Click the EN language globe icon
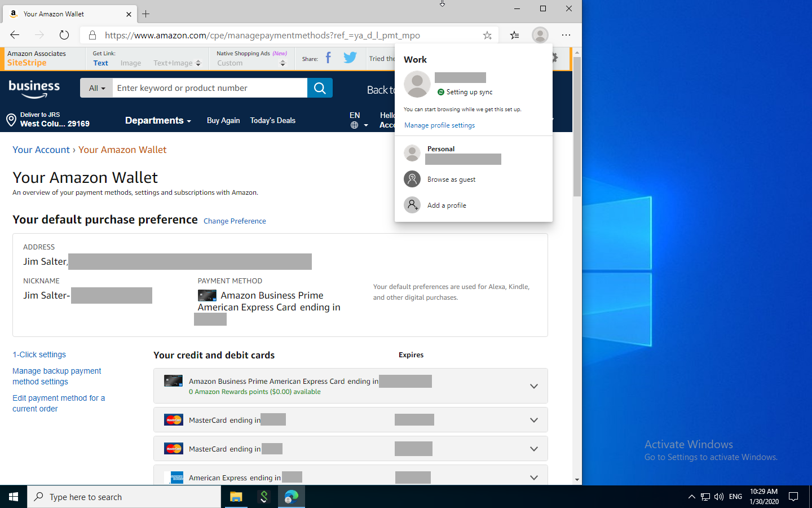Viewport: 812px width, 508px height. 354,125
